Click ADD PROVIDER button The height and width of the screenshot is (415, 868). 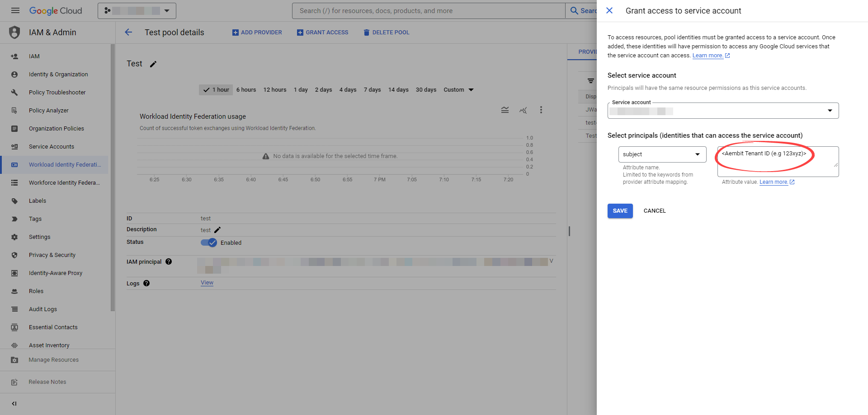point(257,33)
